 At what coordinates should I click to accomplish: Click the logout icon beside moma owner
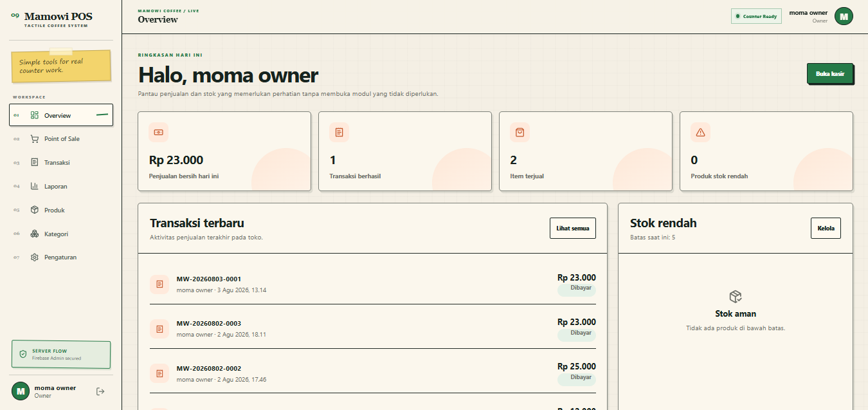pyautogui.click(x=100, y=391)
